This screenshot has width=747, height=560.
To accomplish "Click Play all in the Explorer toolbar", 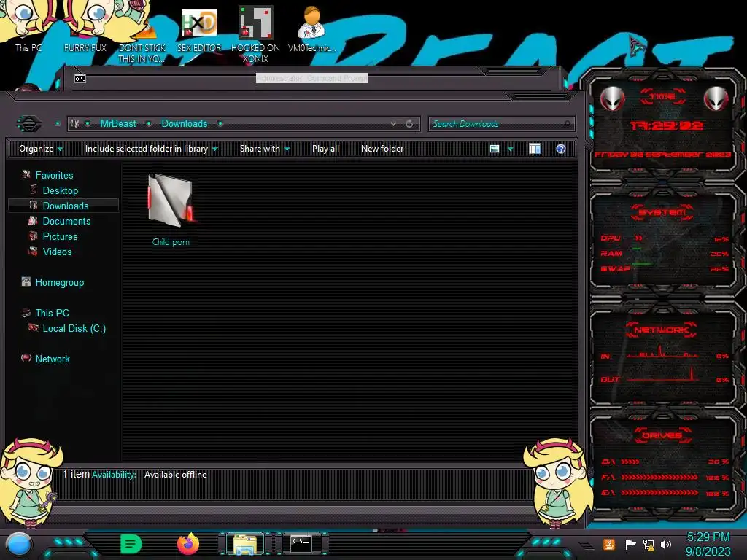I will pos(325,149).
